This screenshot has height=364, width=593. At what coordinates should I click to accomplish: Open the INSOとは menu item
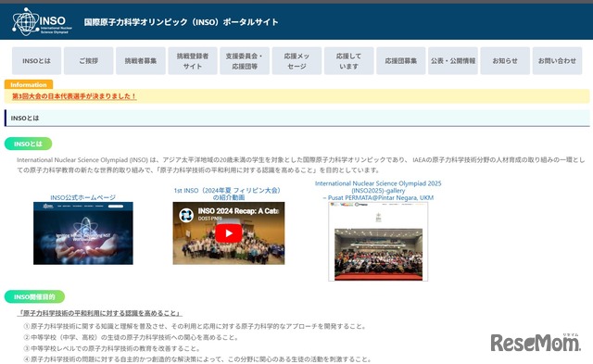36,61
